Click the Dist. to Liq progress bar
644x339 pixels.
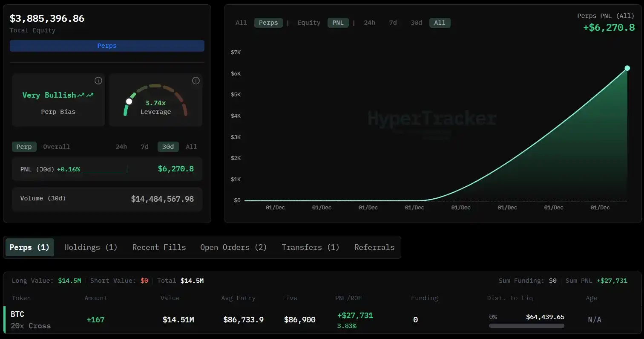(527, 326)
